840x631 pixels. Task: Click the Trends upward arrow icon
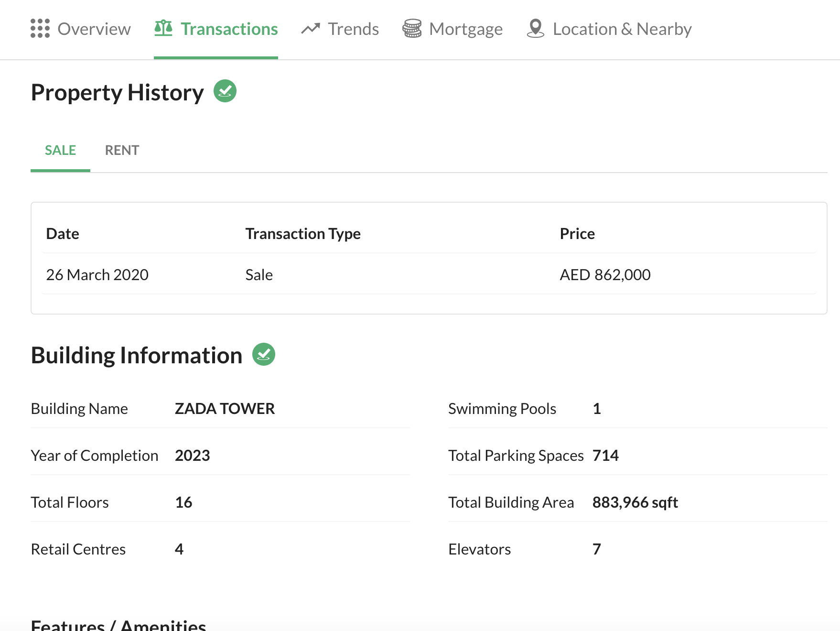(311, 29)
